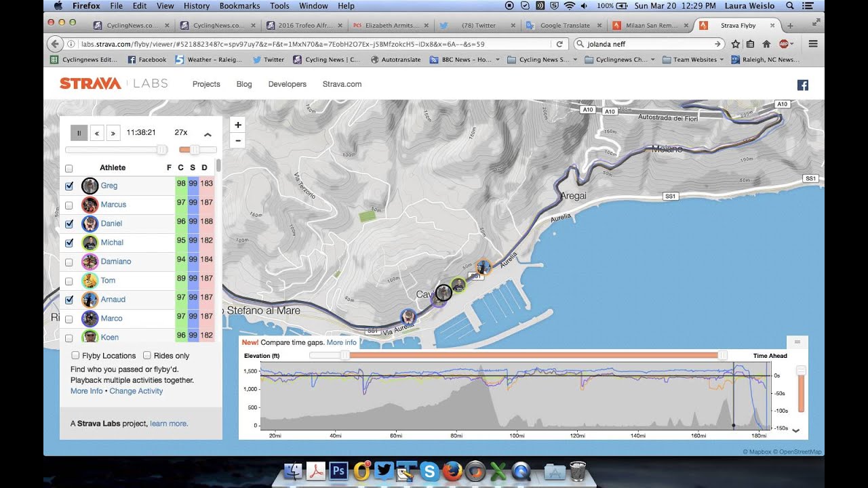Image resolution: width=868 pixels, height=488 pixels.
Task: Uncheck Greg's checkbox
Action: point(68,186)
